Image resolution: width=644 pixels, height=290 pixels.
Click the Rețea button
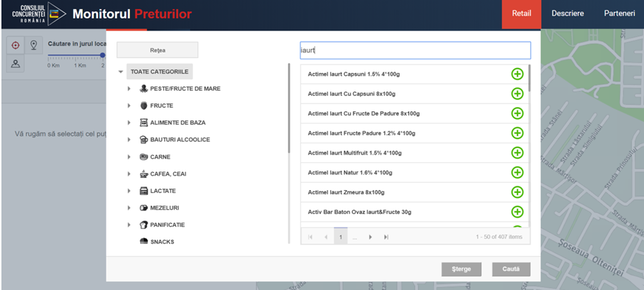(x=157, y=50)
